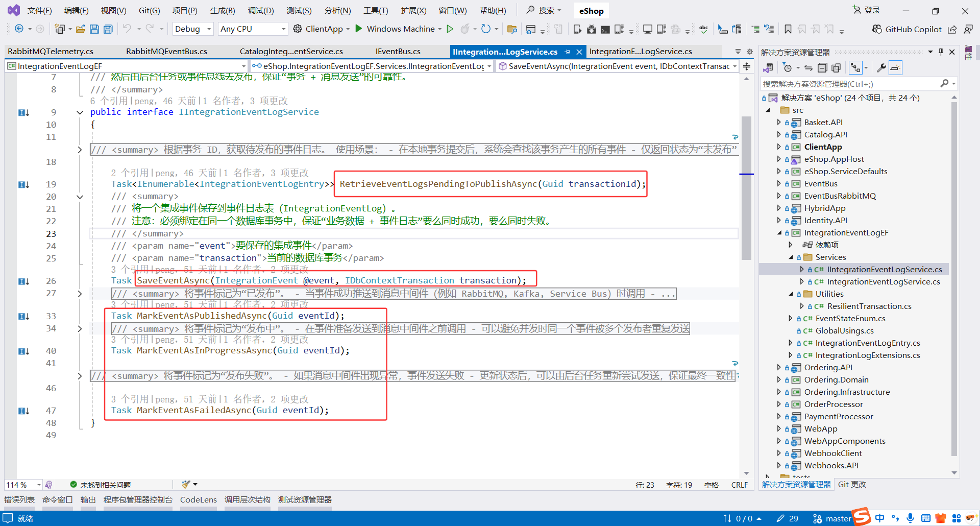Open the 错误列表 bottom panel tab
980x526 pixels.
click(19, 499)
